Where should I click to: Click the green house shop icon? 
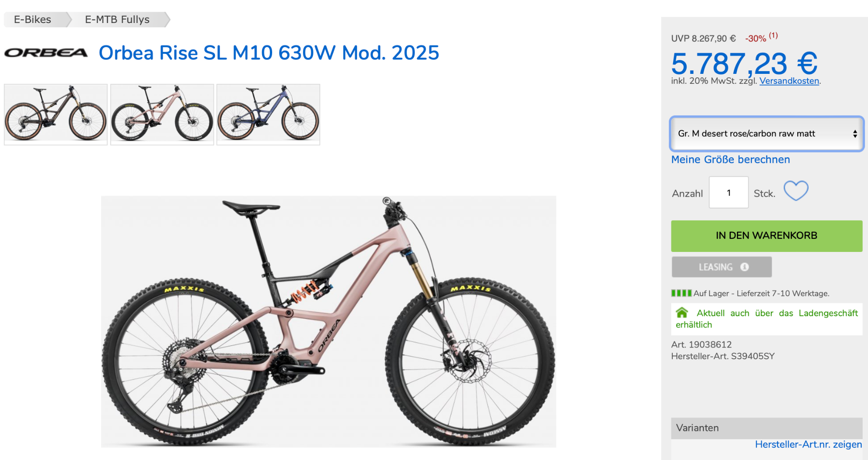682,312
